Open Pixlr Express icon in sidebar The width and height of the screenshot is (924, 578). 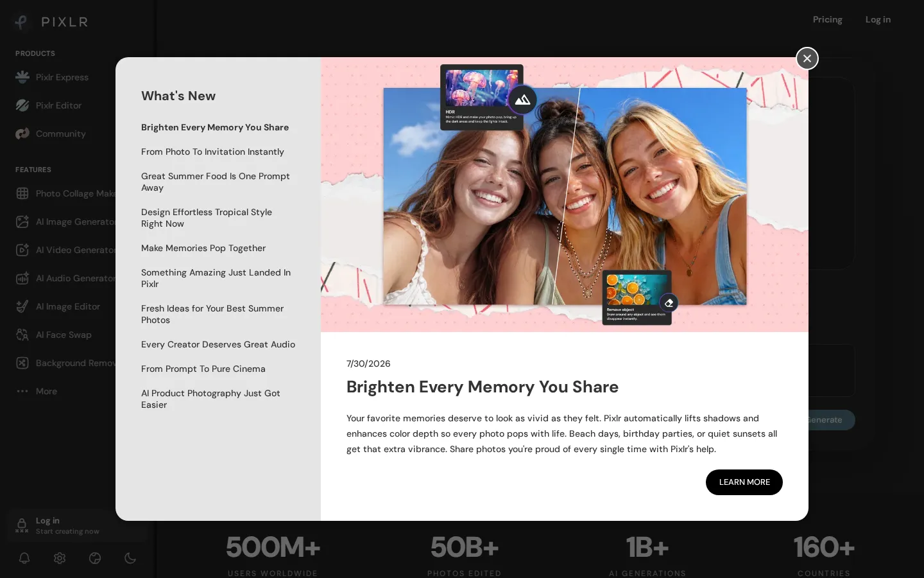(x=22, y=77)
